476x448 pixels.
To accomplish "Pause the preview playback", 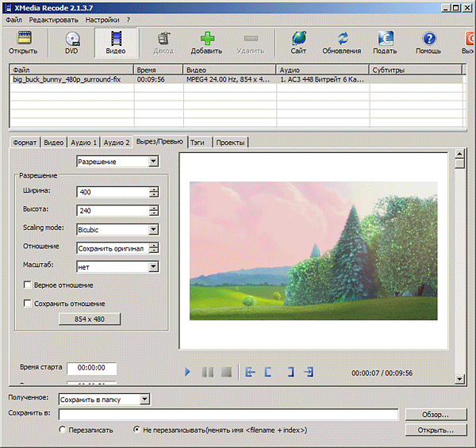I will tap(208, 372).
